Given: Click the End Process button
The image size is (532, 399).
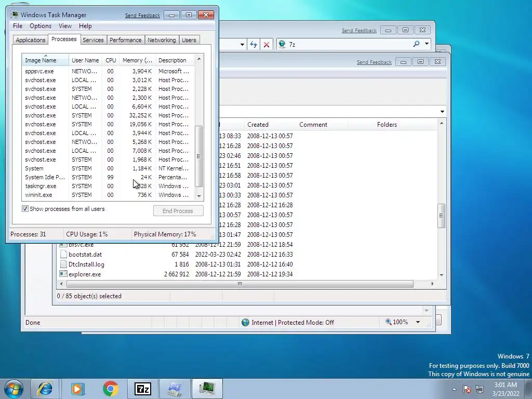Looking at the screenshot, I should tap(178, 211).
